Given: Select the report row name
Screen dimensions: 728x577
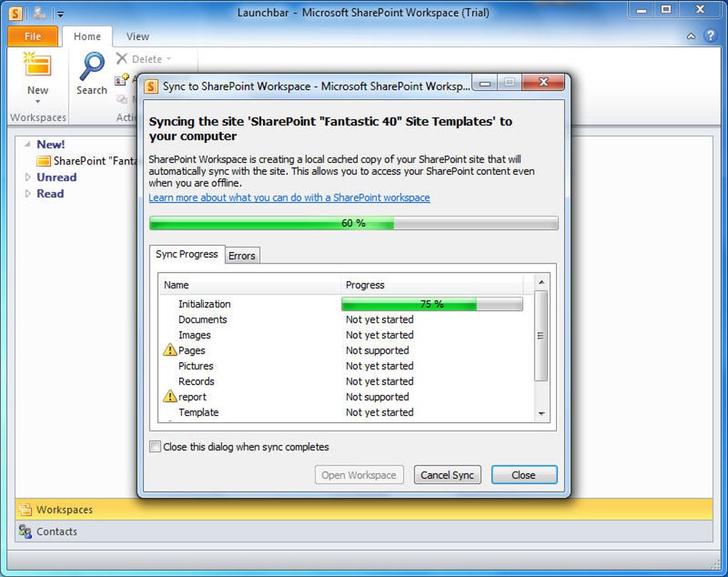Looking at the screenshot, I should pos(192,397).
